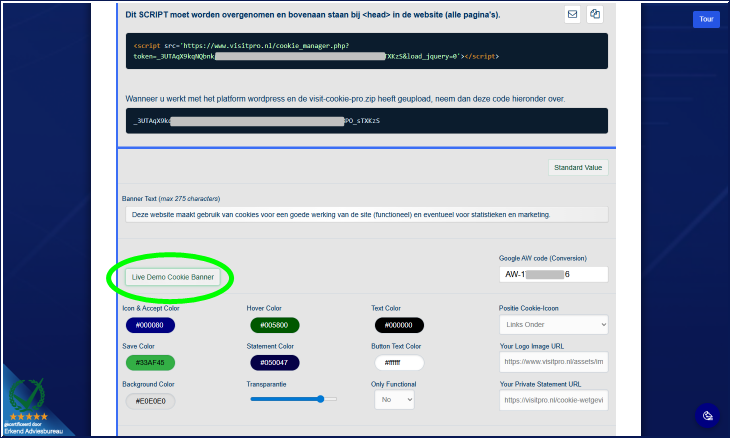This screenshot has width=731, height=439.
Task: Expand the Only Functional dropdown
Action: click(x=394, y=399)
